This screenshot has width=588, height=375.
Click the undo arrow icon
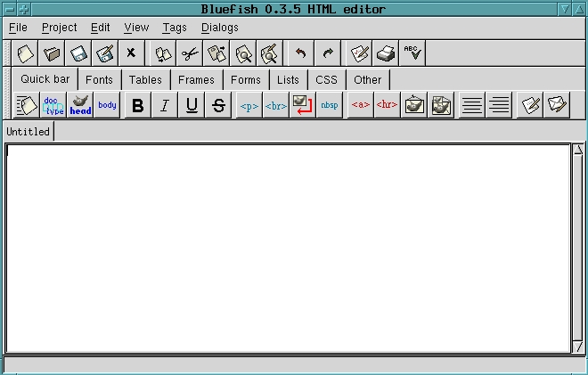coord(301,53)
